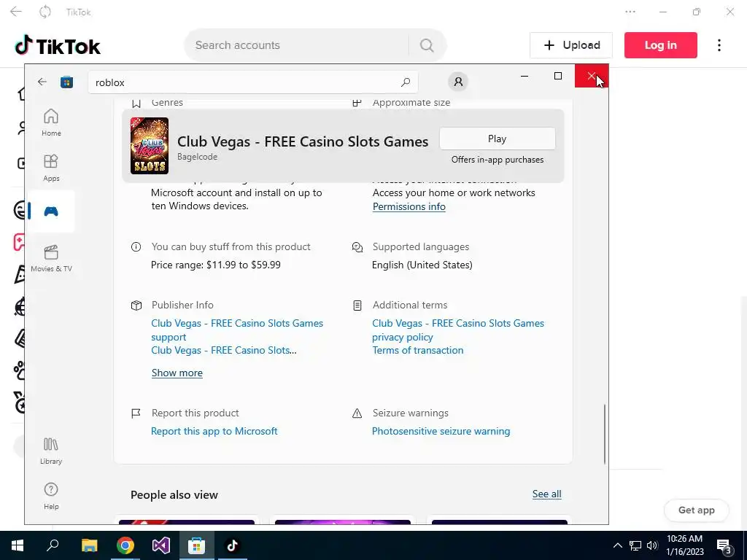Image resolution: width=747 pixels, height=560 pixels.
Task: Click the TikTok window refresh icon
Action: [x=44, y=12]
